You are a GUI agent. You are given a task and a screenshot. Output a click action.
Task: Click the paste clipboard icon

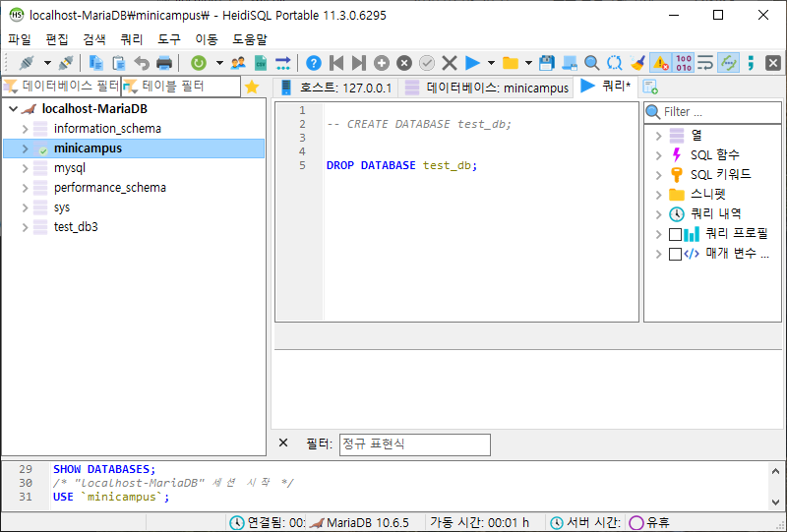[x=118, y=63]
